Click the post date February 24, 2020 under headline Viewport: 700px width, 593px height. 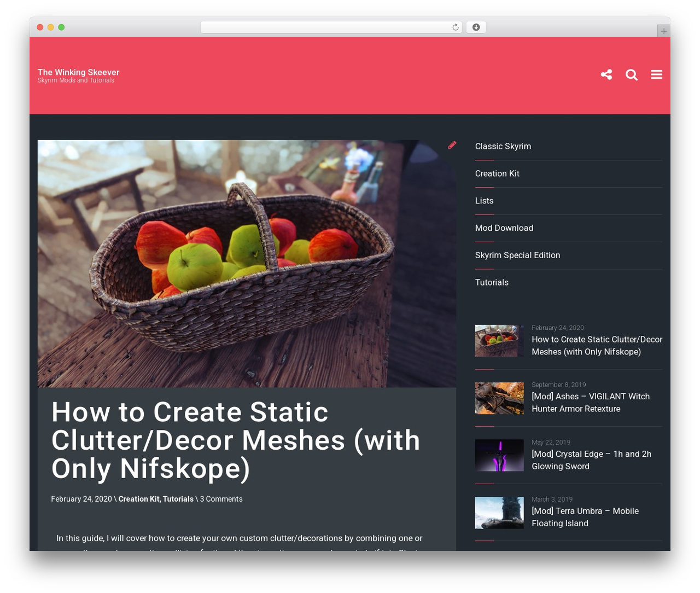pyautogui.click(x=81, y=499)
